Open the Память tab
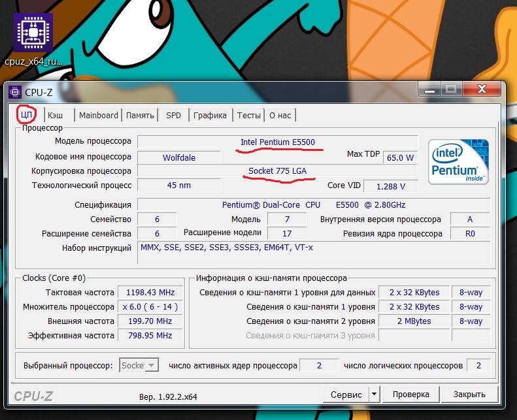Viewport: 517px width, 420px height. tap(140, 116)
